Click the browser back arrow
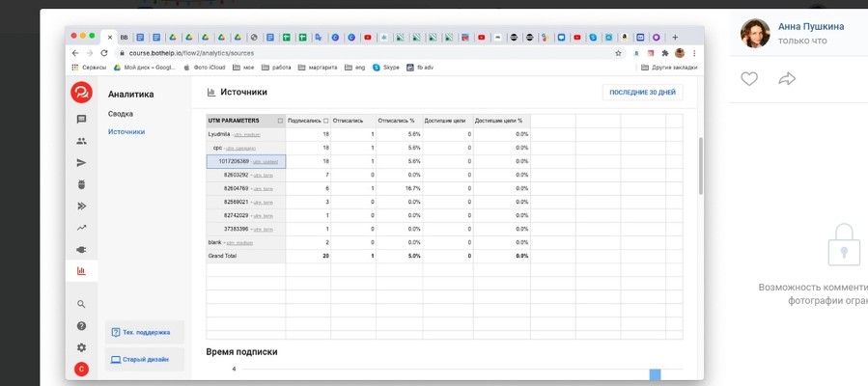868x386 pixels. pyautogui.click(x=75, y=53)
